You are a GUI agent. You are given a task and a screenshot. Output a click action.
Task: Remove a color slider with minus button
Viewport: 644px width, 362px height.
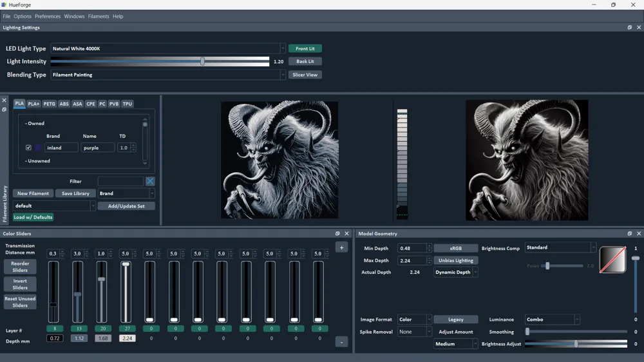pos(342,342)
